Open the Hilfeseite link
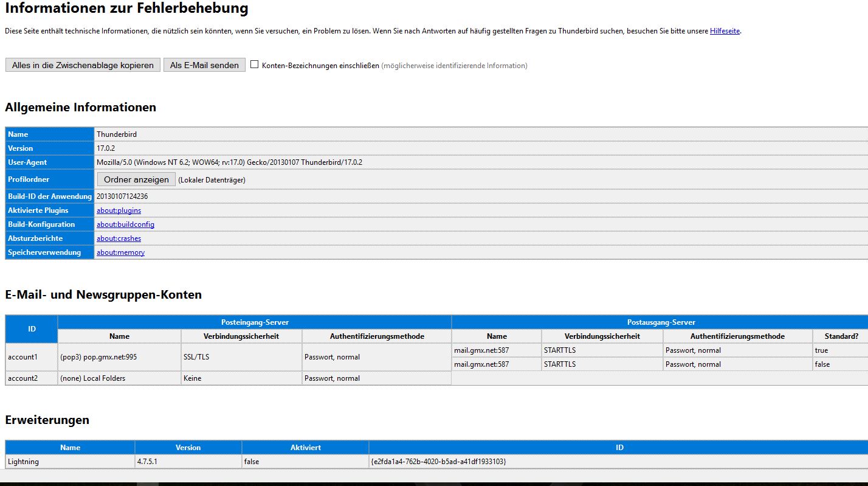 725,31
